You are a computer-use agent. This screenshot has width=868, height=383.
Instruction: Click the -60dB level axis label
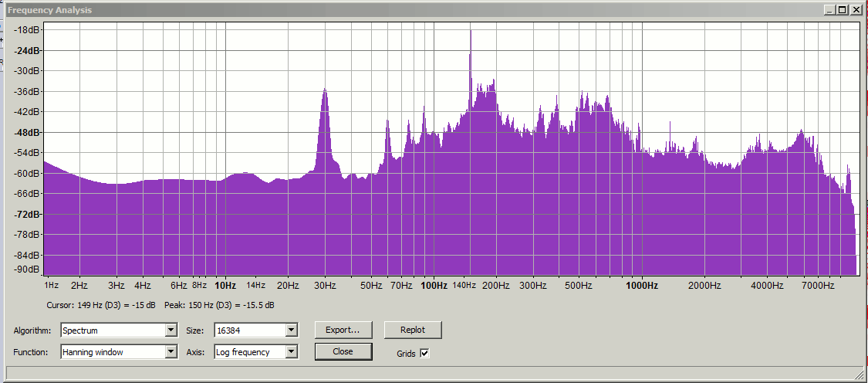pos(28,173)
